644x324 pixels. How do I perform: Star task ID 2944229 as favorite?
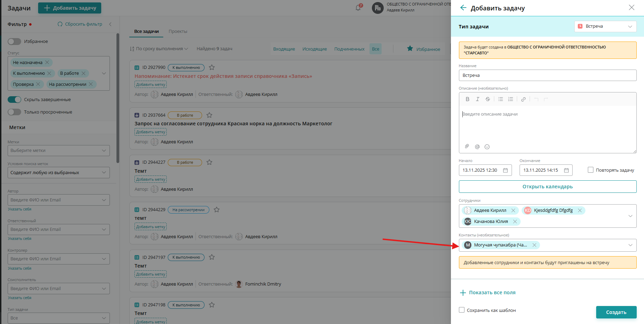coord(217,210)
